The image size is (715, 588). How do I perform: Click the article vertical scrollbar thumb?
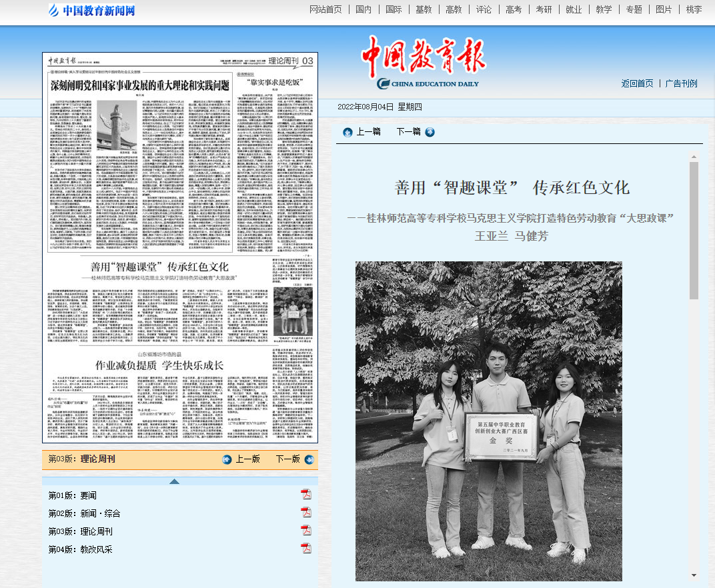pyautogui.click(x=694, y=231)
